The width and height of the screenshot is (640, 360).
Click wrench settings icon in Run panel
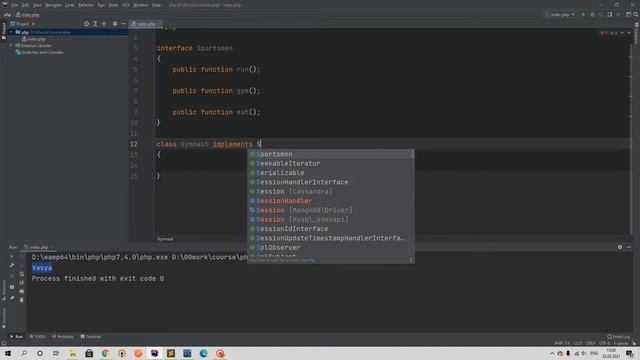(12, 266)
